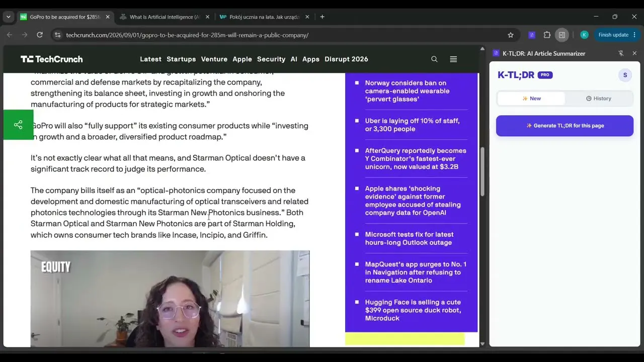Image resolution: width=644 pixels, height=362 pixels.
Task: Click the Finish update button
Action: click(613, 35)
